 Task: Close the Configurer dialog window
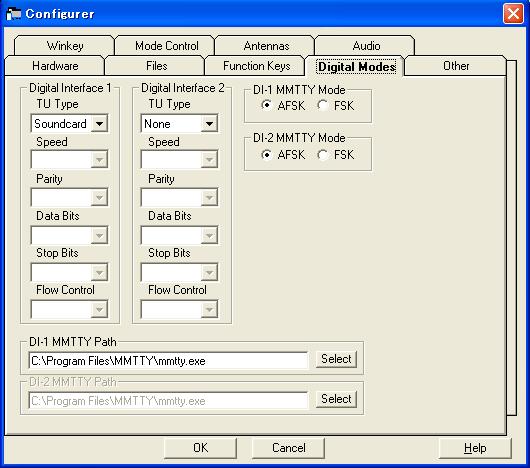click(513, 14)
